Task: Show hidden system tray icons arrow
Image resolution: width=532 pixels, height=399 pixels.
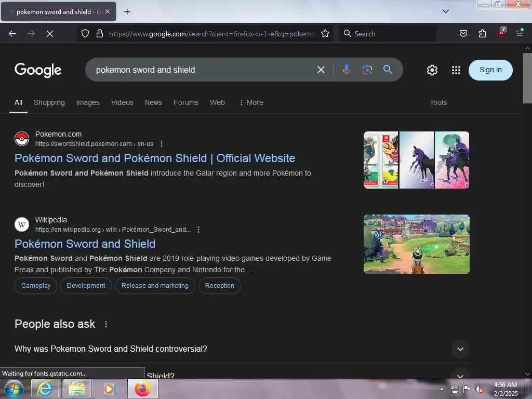Action: pos(442,389)
